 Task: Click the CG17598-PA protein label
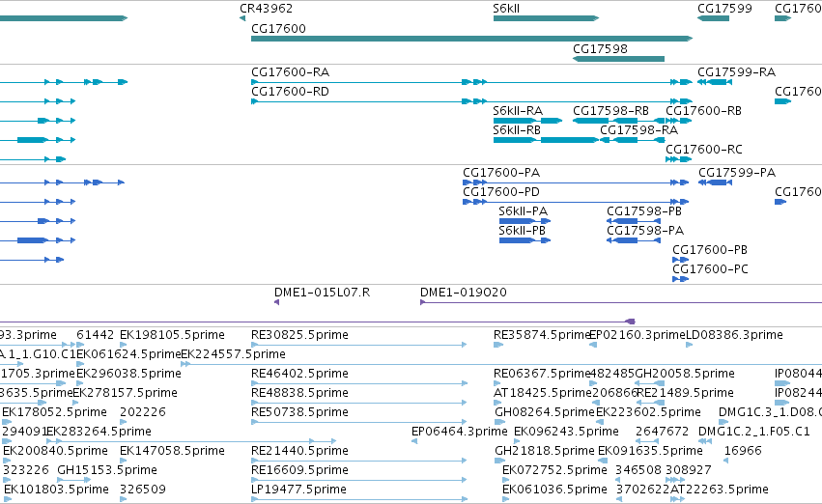(x=645, y=231)
